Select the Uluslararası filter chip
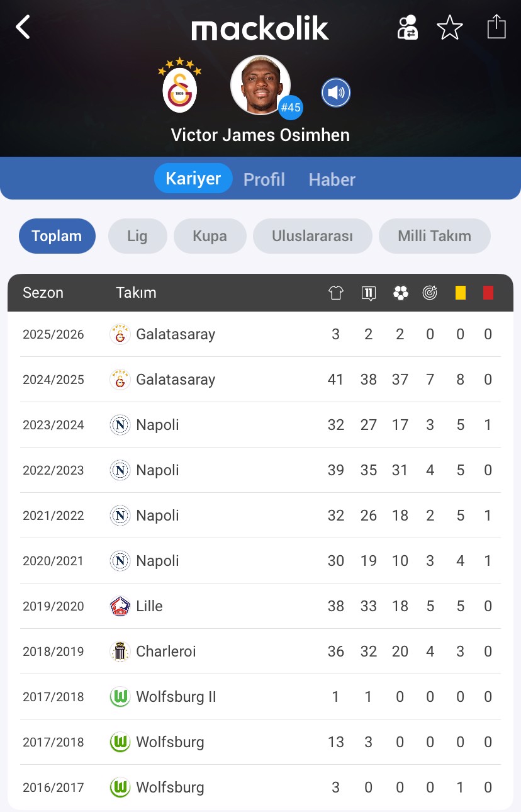This screenshot has width=521, height=812. coord(313,236)
